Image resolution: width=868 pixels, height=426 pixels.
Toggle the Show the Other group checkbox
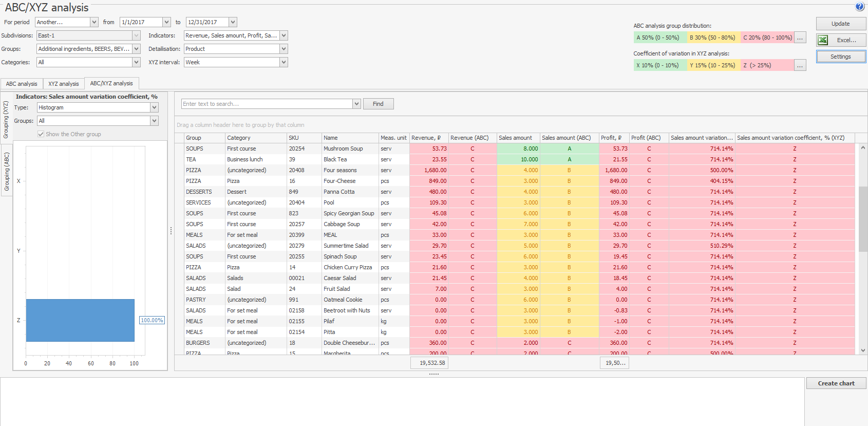pyautogui.click(x=41, y=134)
